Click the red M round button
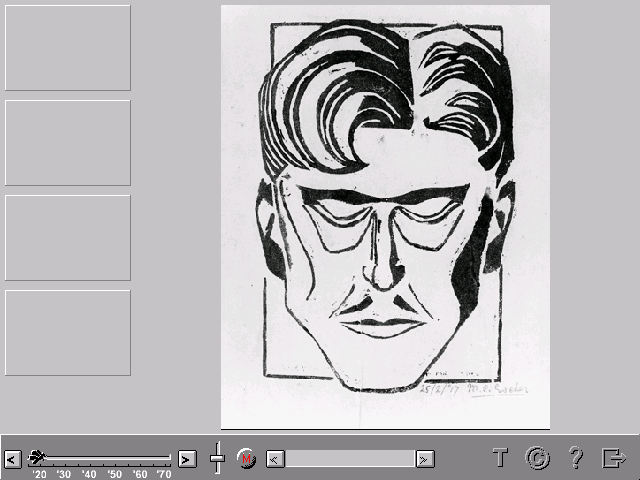 246,459
